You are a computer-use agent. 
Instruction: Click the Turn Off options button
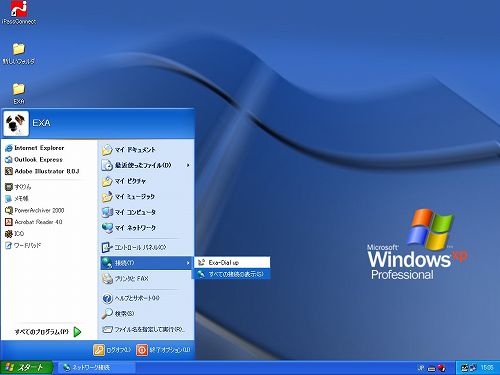pyautogui.click(x=163, y=350)
